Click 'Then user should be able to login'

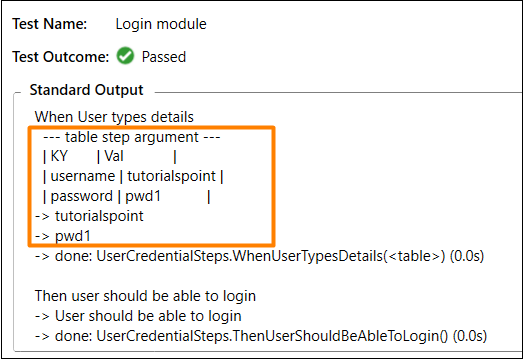pyautogui.click(x=145, y=296)
